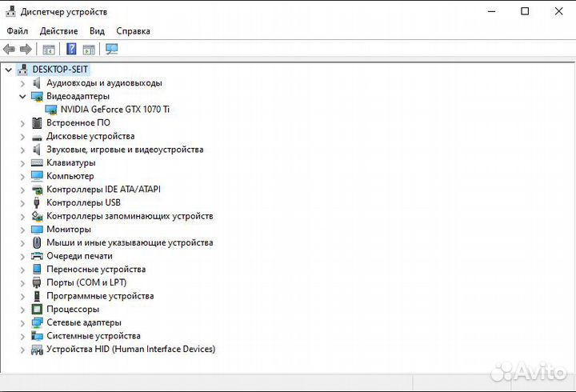
Task: Select the Системные устройства entry
Action: (x=93, y=336)
